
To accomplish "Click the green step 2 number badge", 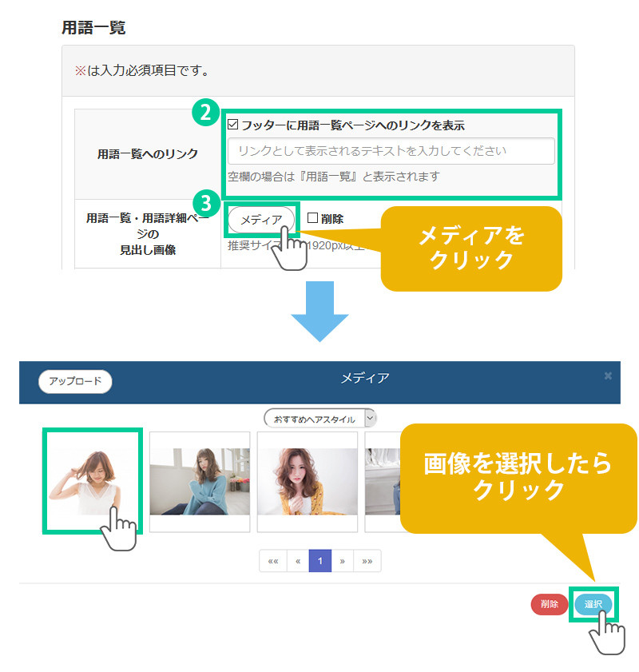I will (205, 113).
